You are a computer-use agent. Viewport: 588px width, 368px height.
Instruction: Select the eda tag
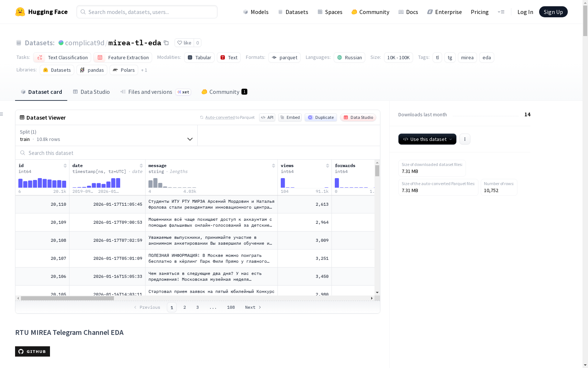click(x=487, y=57)
